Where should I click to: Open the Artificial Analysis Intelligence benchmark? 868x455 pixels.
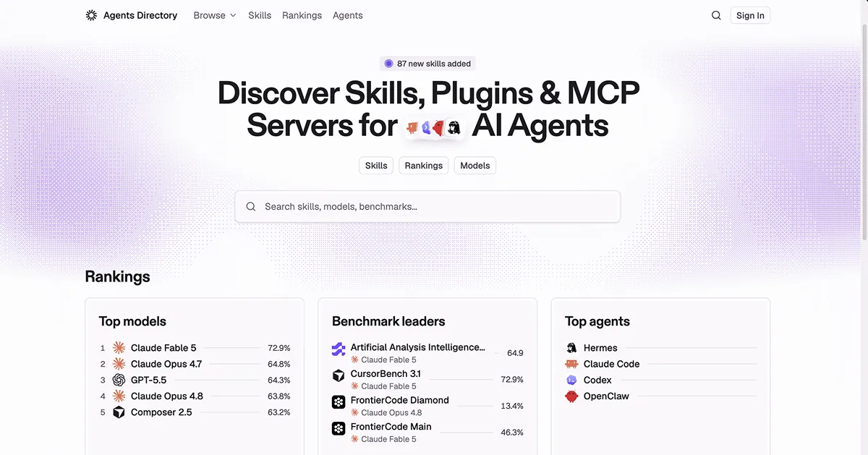click(427, 353)
